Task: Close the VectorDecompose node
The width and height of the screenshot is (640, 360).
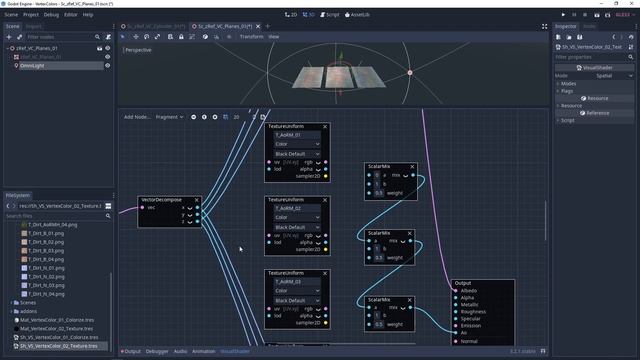Action: [197, 200]
